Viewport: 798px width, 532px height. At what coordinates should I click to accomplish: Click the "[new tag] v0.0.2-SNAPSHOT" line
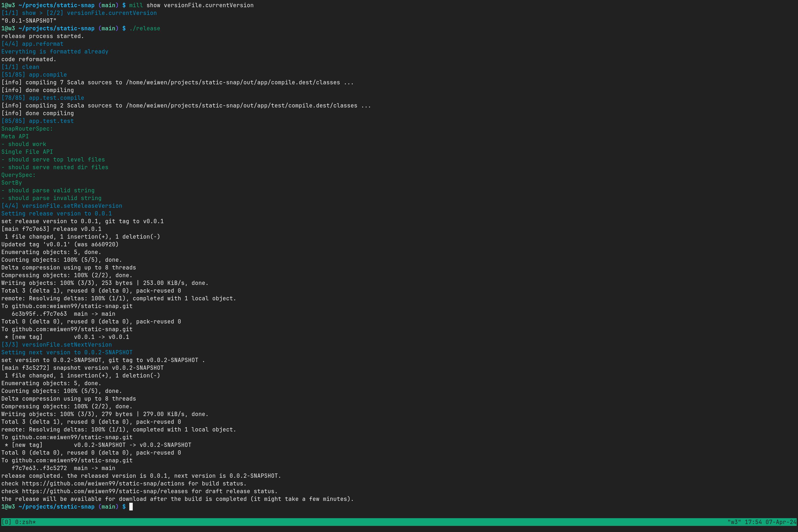(x=98, y=445)
